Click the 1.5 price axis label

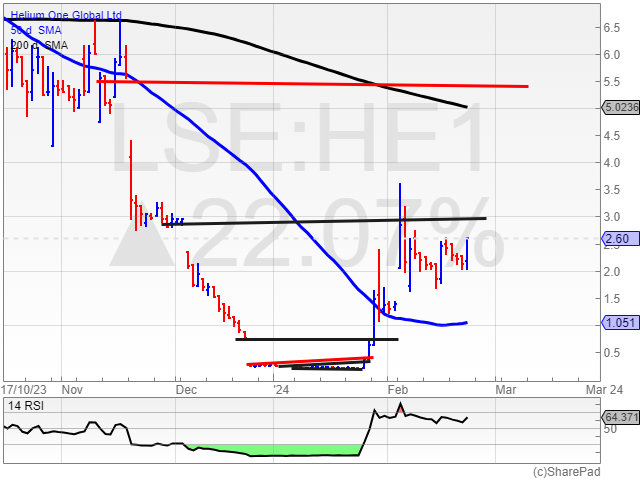612,298
